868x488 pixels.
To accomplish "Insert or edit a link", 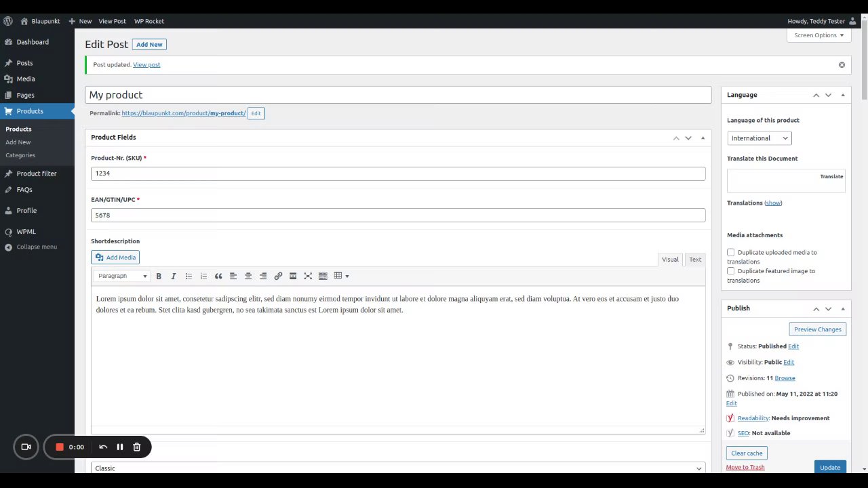I will (278, 276).
